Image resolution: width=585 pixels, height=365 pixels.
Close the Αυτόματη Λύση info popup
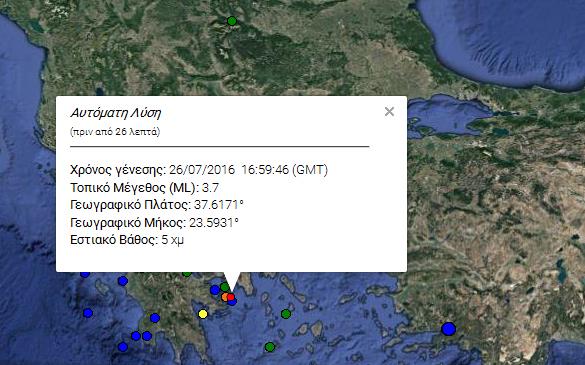389,112
